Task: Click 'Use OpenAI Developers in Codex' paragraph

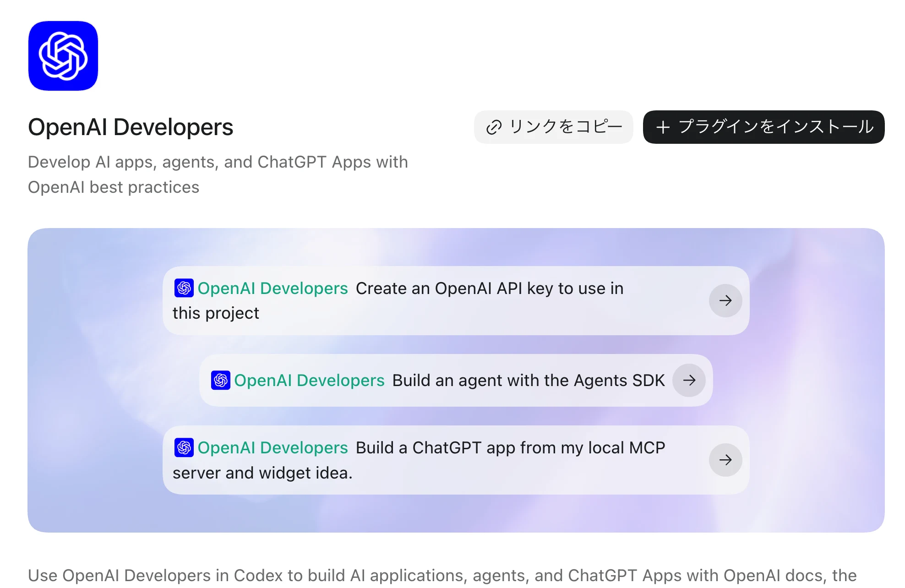Action: tap(442, 576)
